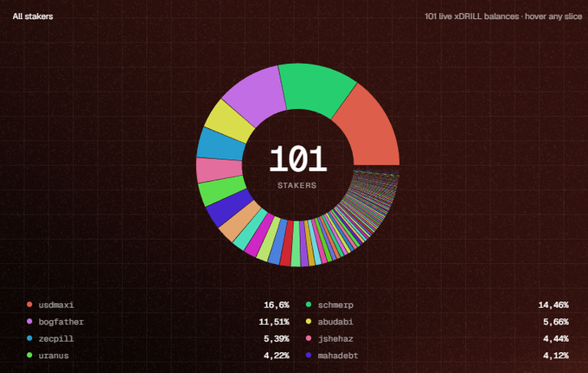Click the yellow abudabi legend dot
588x373 pixels.
click(x=309, y=321)
